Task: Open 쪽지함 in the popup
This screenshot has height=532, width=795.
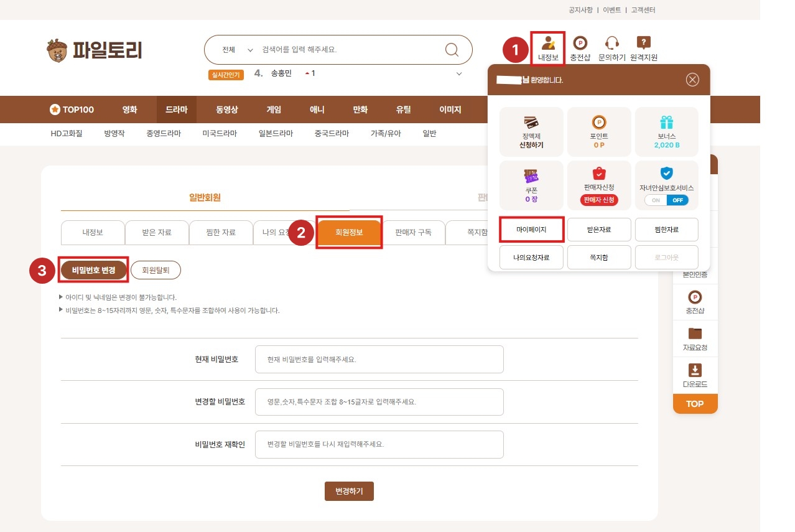Action: pos(599,257)
